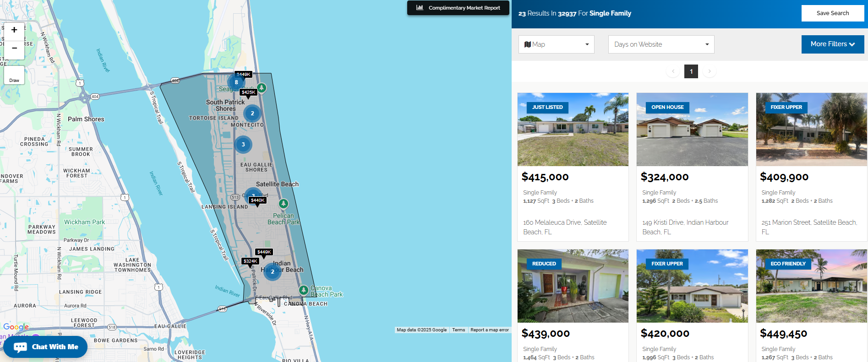Screen dimensions: 868x362
Task: Click $420,000 listing price
Action: click(665, 334)
